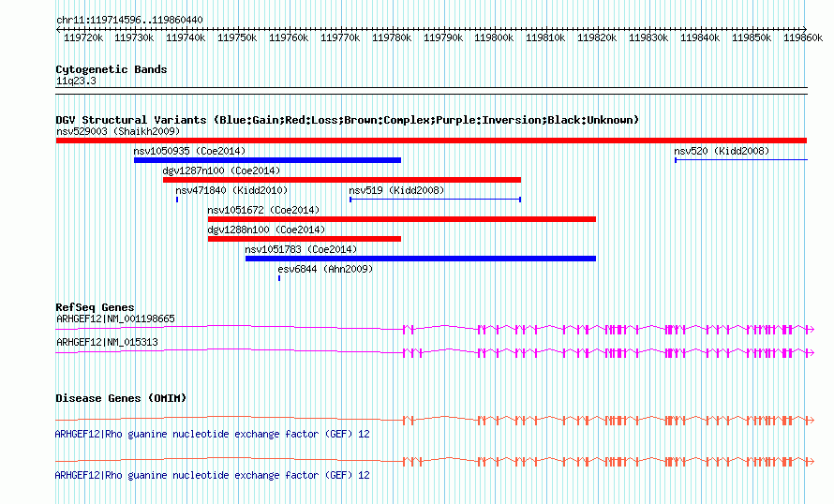
Task: Open second ARHGEF12 Rho guanine exchange factor link
Action: 212,475
